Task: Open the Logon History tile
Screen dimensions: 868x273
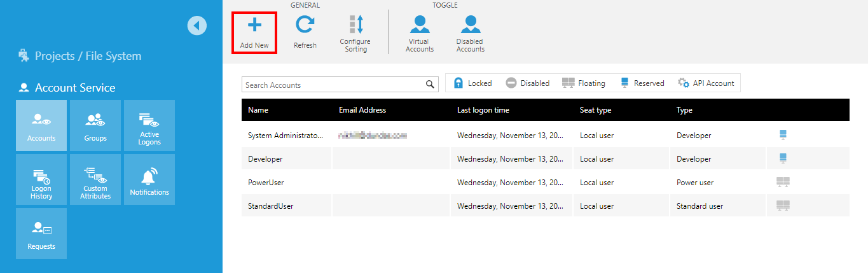Action: pos(41,179)
